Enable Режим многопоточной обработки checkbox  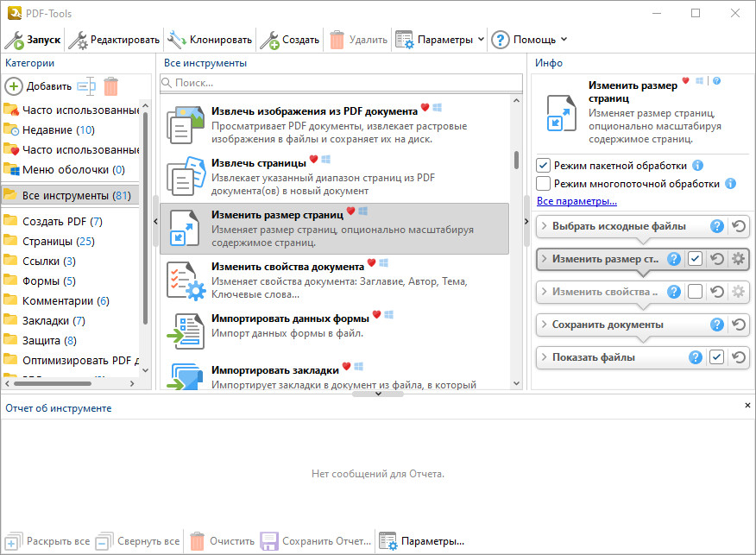coord(544,183)
